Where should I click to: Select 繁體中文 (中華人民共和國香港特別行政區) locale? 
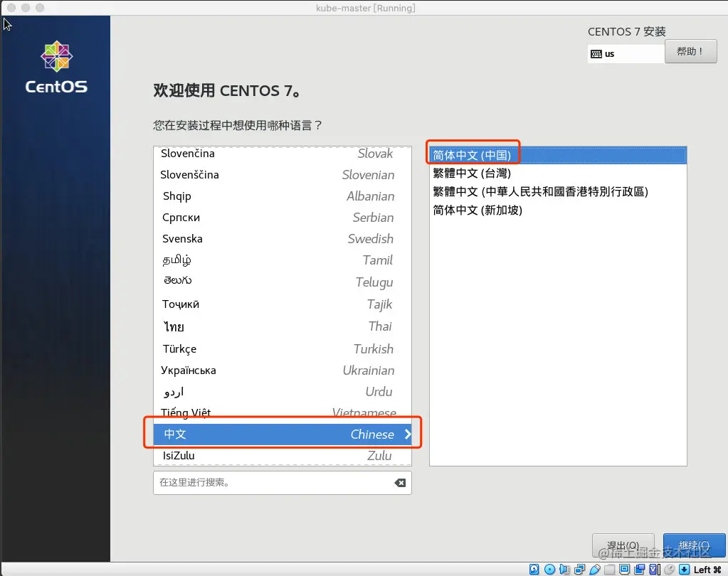(x=558, y=191)
